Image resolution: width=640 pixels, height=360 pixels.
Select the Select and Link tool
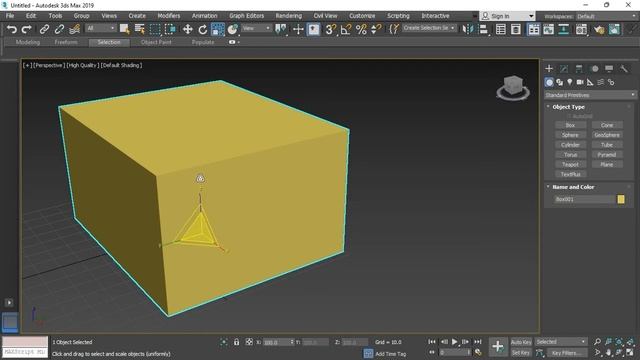pyautogui.click(x=44, y=29)
